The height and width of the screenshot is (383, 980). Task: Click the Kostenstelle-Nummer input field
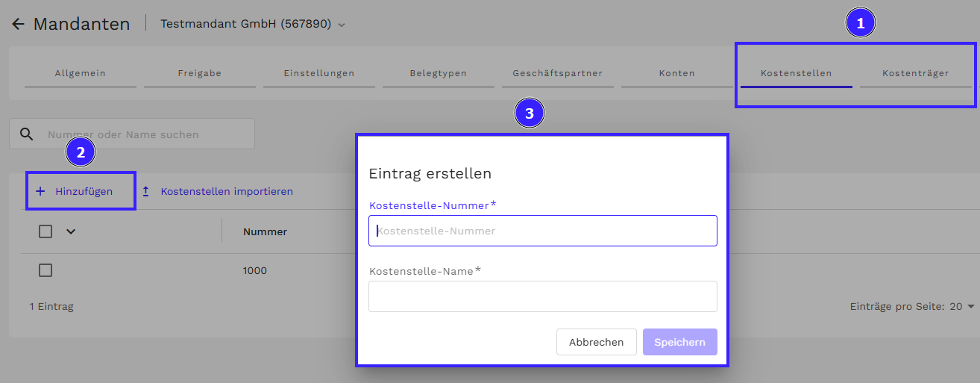point(543,231)
